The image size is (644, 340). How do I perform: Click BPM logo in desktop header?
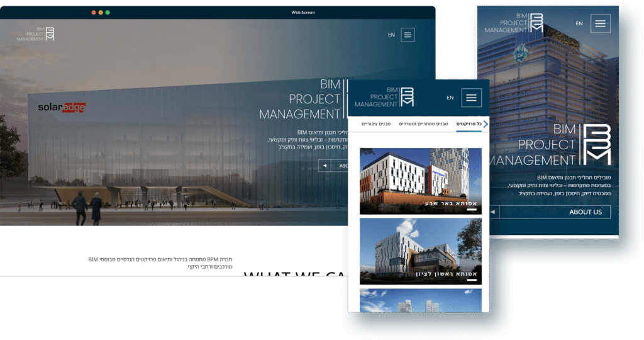tap(36, 34)
